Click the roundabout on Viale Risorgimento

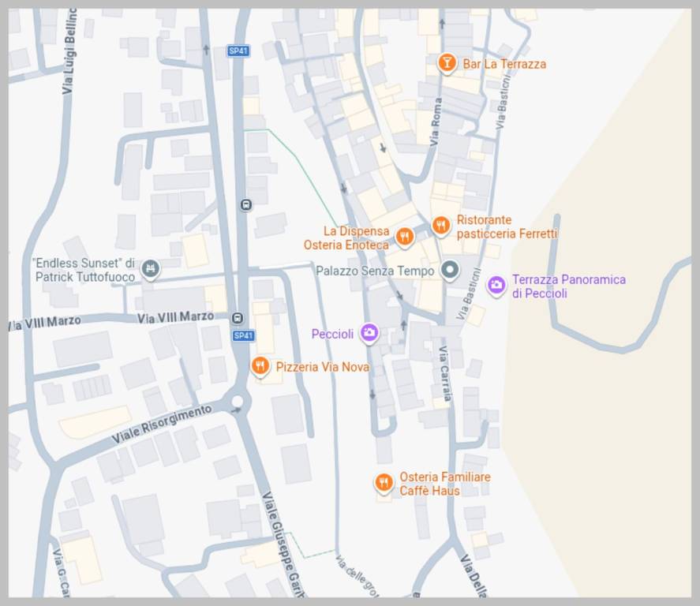pyautogui.click(x=237, y=401)
